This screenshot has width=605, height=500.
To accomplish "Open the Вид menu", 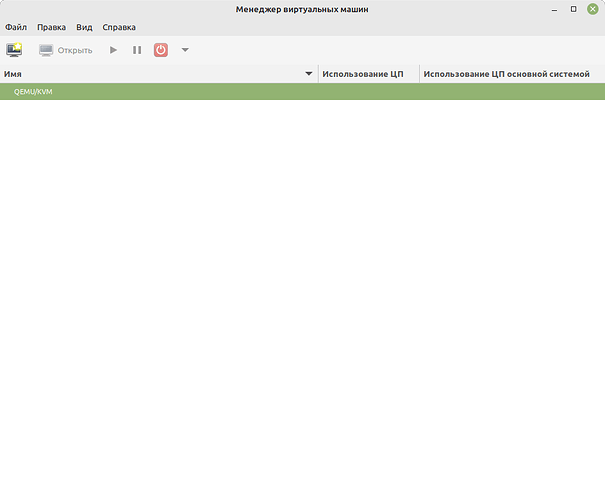I will click(x=84, y=27).
